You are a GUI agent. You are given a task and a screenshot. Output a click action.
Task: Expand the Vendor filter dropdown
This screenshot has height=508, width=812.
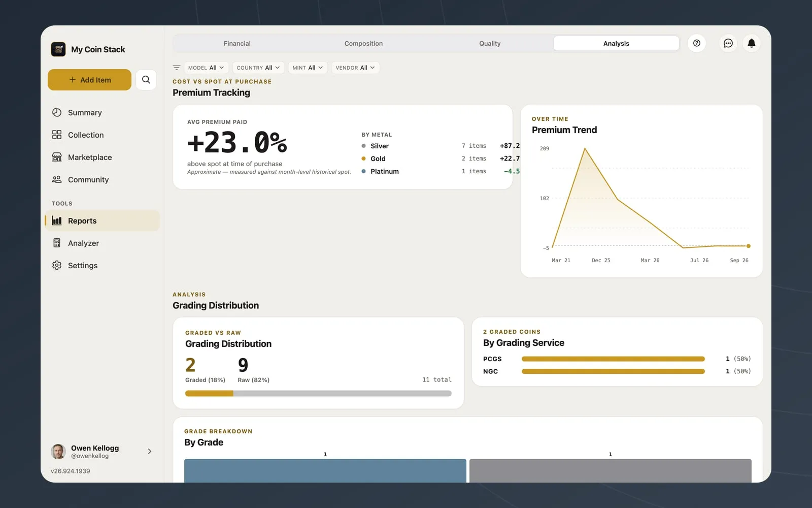pos(355,68)
